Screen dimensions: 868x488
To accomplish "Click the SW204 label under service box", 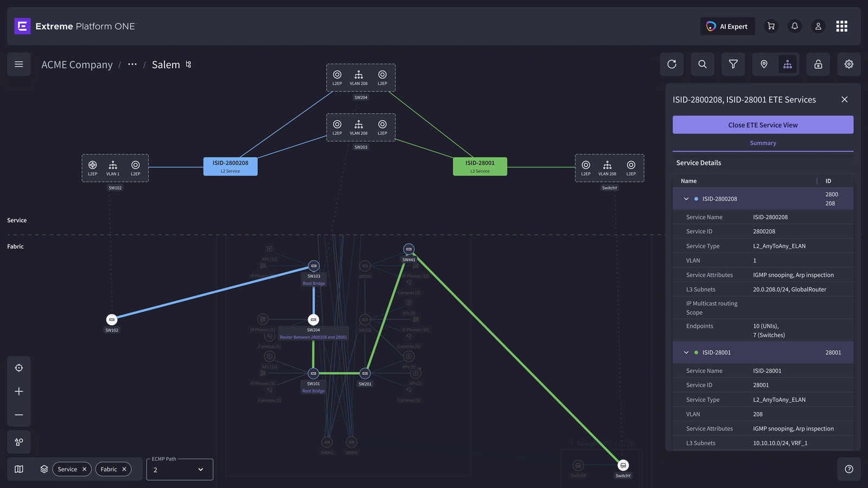I will pyautogui.click(x=361, y=98).
